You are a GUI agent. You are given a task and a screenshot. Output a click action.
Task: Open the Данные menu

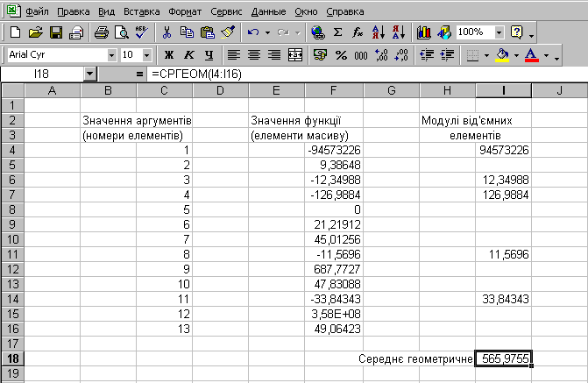(x=268, y=11)
